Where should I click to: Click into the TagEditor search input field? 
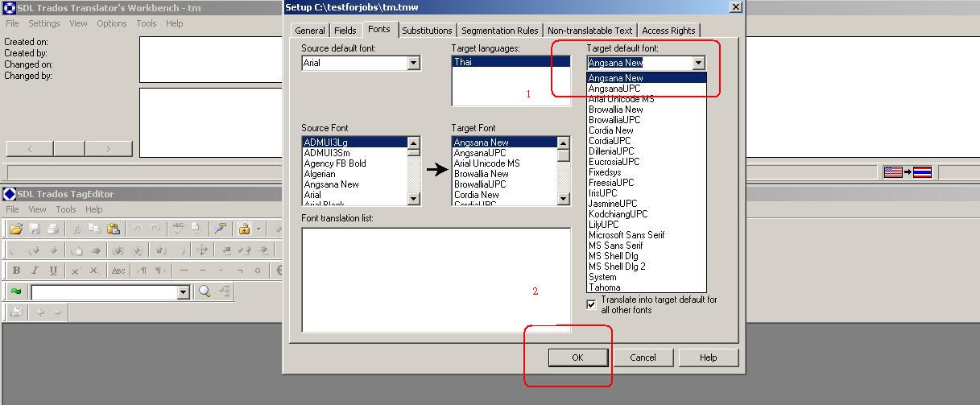pos(104,292)
